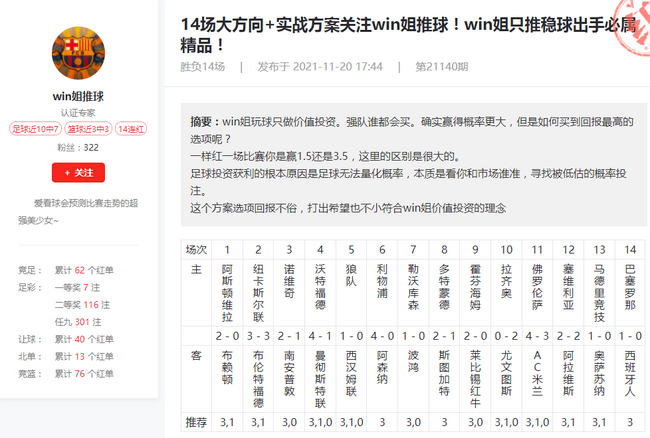Screen dimensions: 650x438
Task: Click 让球 累计 40 个红单
Action: [66, 339]
